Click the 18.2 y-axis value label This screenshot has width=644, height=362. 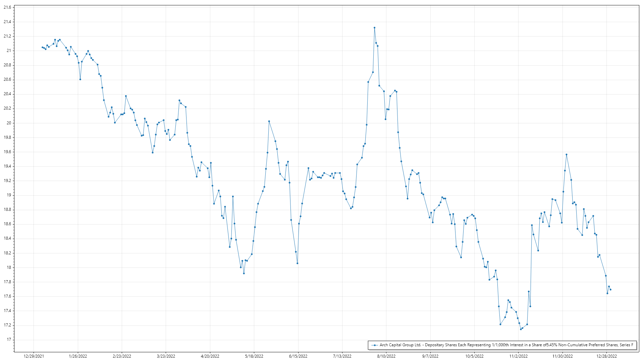[x=7, y=253]
